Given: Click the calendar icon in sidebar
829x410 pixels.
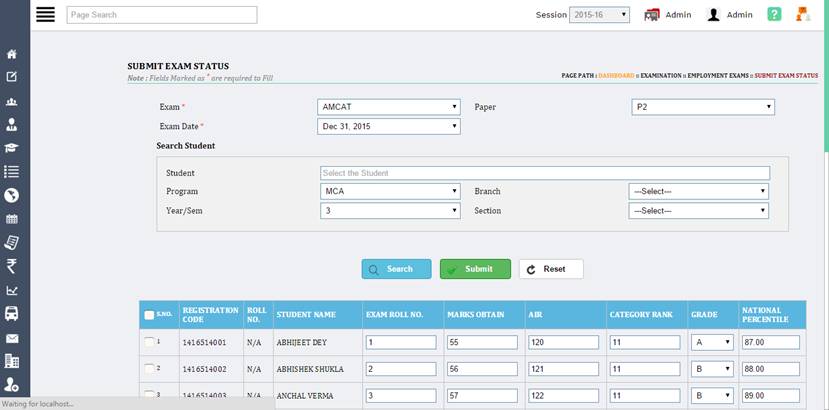Looking at the screenshot, I should coord(12,219).
